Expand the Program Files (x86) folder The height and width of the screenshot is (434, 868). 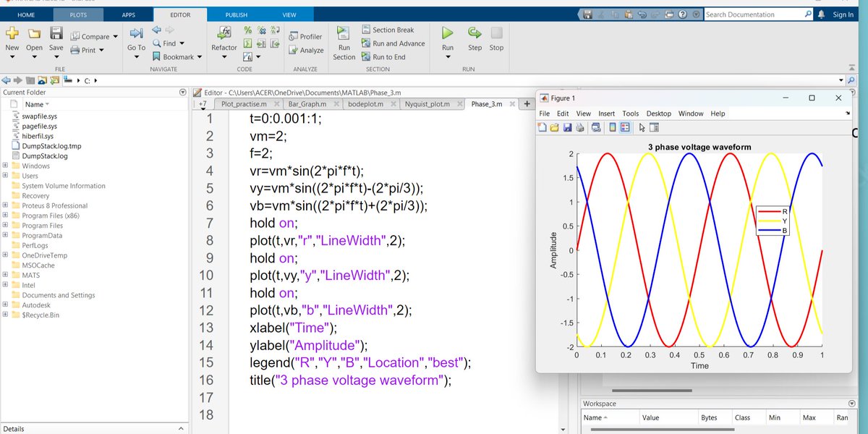[x=6, y=216]
